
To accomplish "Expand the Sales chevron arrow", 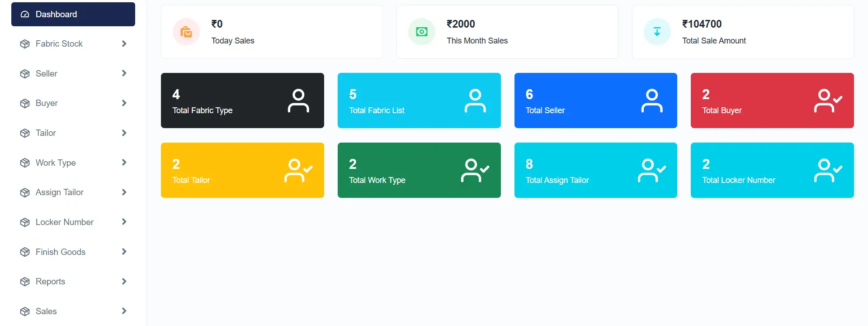I will click(124, 311).
